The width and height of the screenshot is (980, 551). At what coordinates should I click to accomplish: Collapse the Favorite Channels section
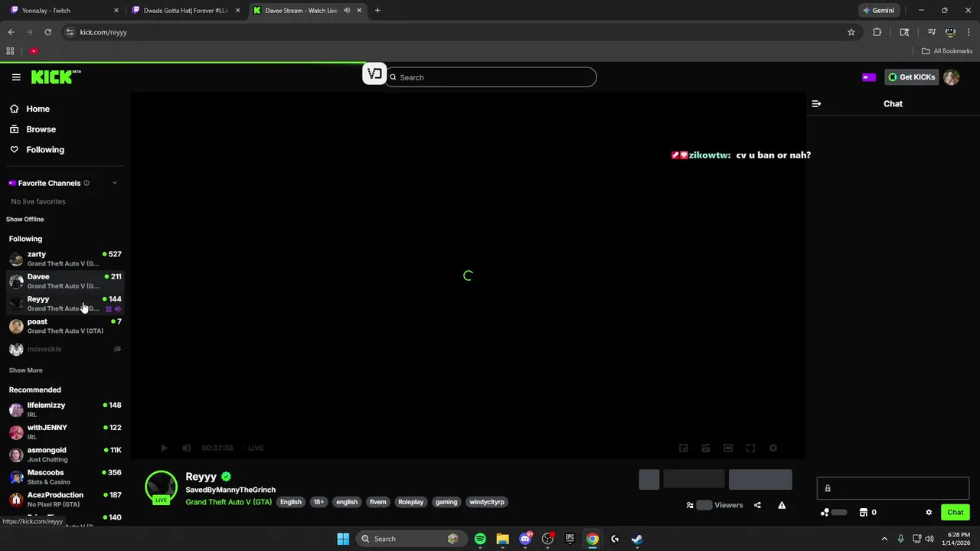tap(115, 183)
